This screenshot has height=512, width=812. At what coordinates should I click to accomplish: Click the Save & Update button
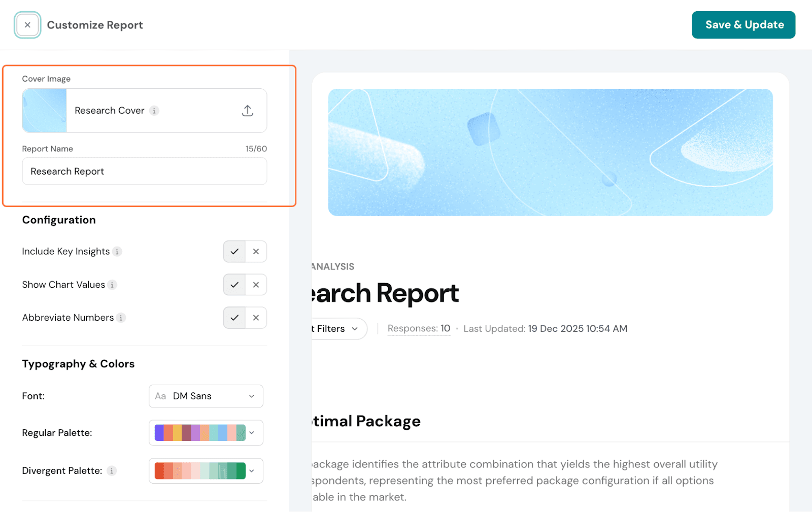click(743, 25)
